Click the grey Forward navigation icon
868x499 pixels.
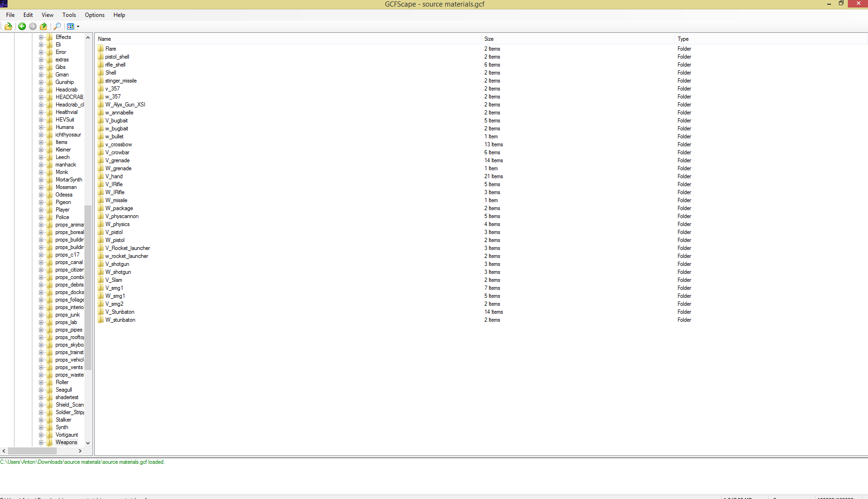point(33,26)
